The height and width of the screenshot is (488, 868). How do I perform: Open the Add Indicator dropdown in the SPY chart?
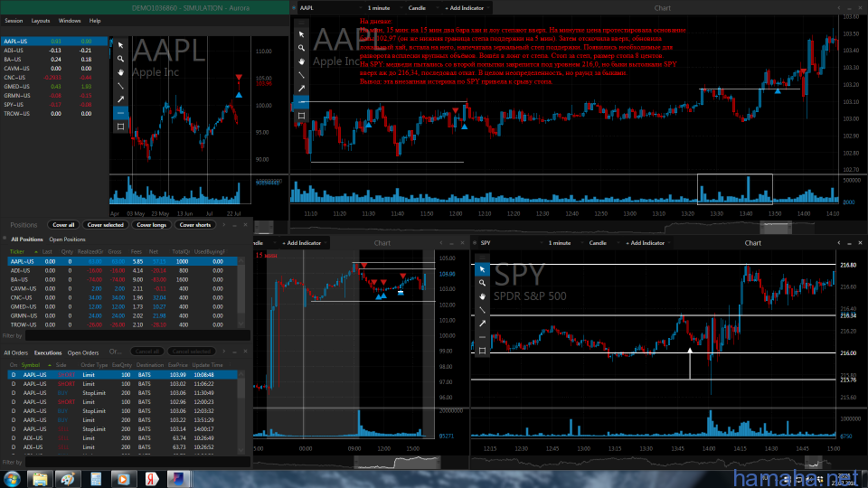[x=647, y=243]
